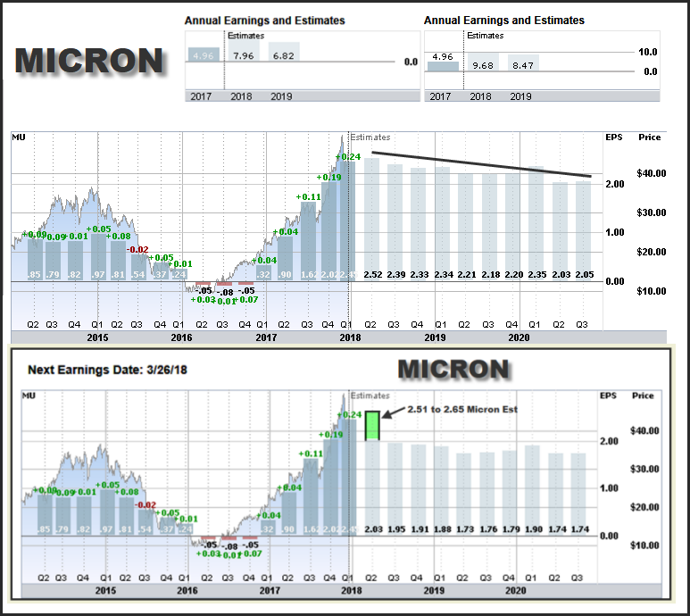
Task: Click the 1.91 quarterly EPS estimate
Action: click(x=420, y=529)
